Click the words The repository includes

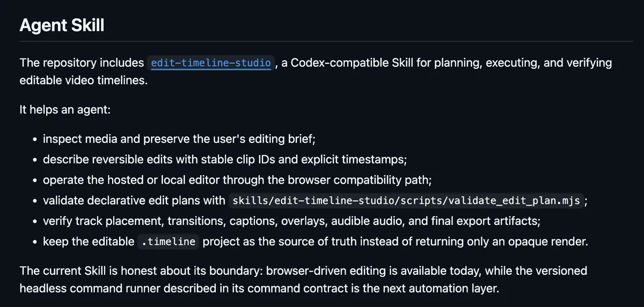[82, 63]
